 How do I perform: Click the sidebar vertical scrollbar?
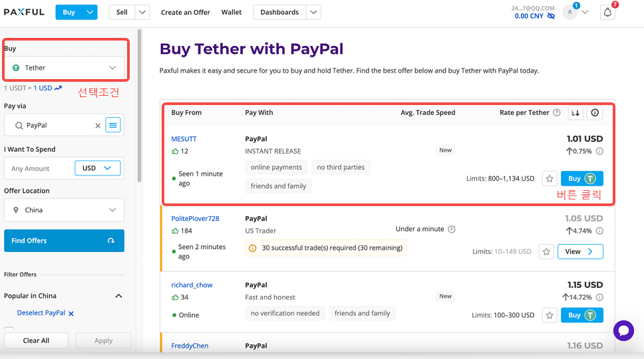click(140, 106)
